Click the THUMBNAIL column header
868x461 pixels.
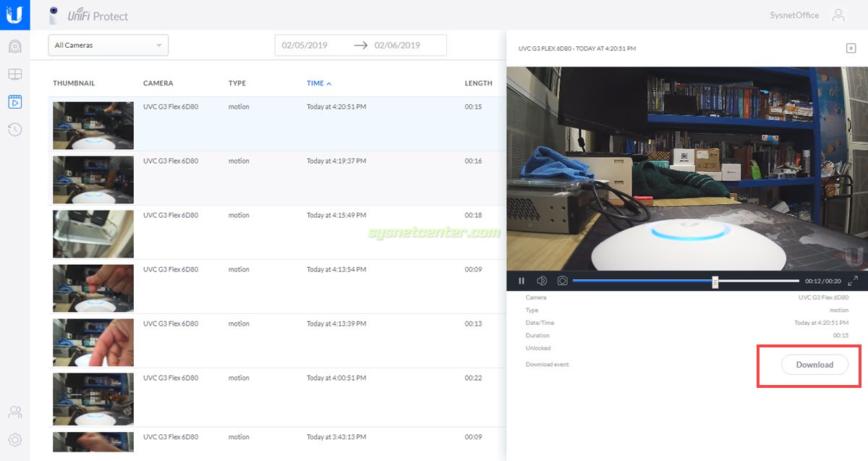pyautogui.click(x=74, y=83)
